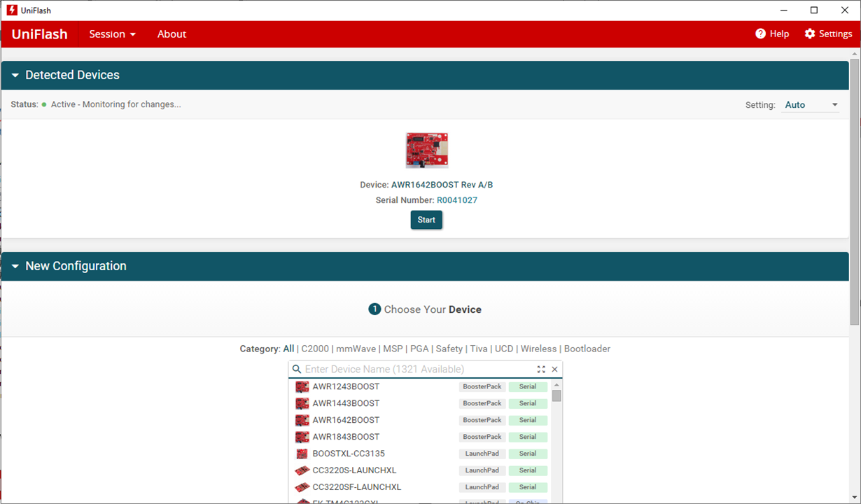Click the AWR1443BOOST board icon
This screenshot has width=861, height=504.
[302, 403]
